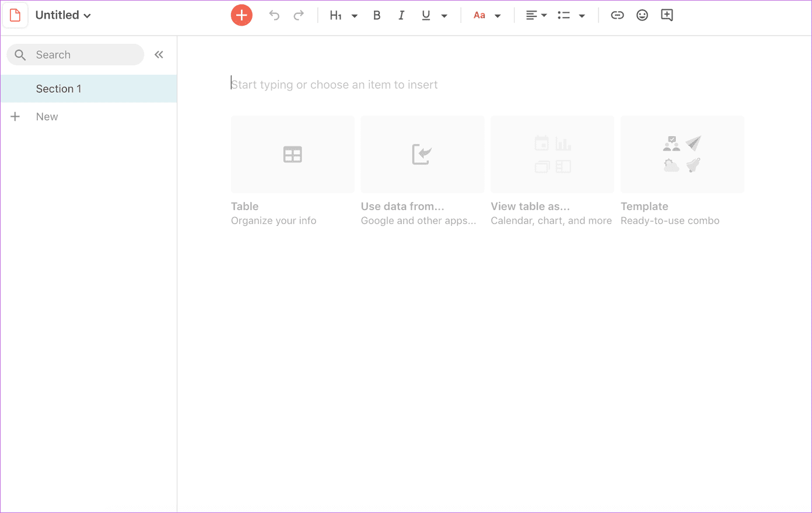Click the red plus insert button
This screenshot has height=513, width=812.
coord(242,15)
